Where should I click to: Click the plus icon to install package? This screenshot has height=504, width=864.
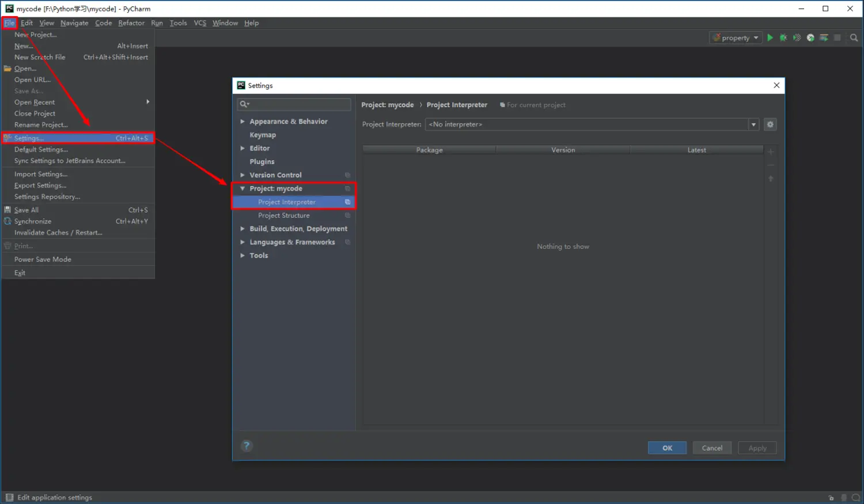coord(771,151)
